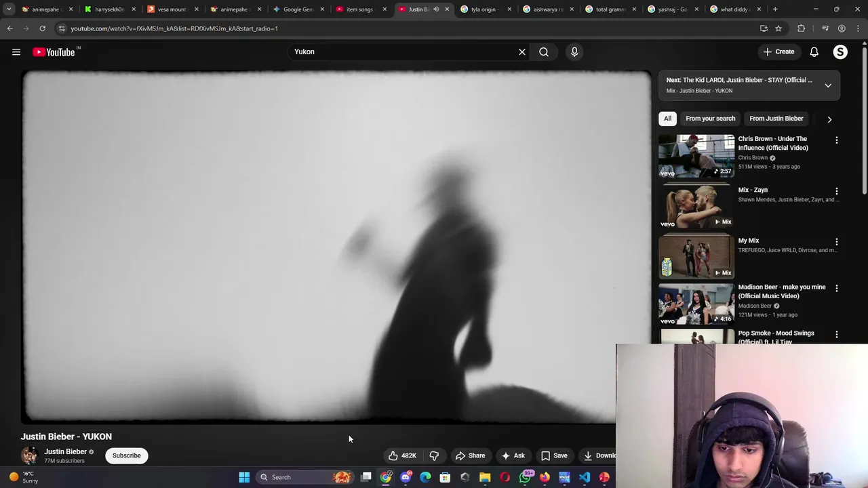Open weather widget showing 16°C Sunny
This screenshot has height=488, width=868.
(23, 477)
